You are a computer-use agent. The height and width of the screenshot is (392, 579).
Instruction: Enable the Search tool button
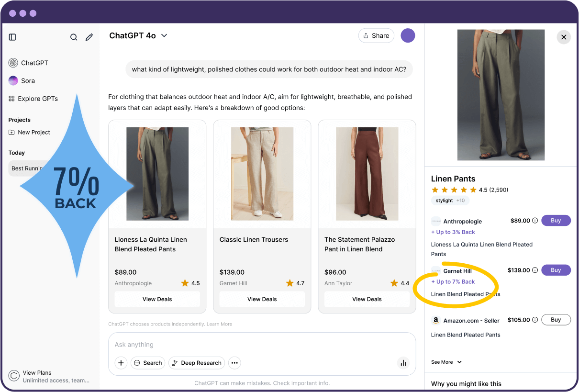click(x=148, y=363)
